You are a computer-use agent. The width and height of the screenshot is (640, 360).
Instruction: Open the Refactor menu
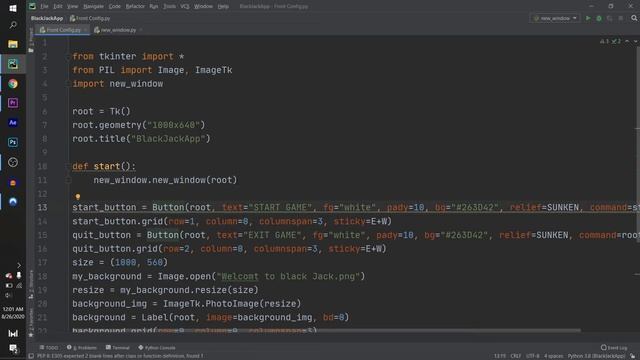coord(135,6)
